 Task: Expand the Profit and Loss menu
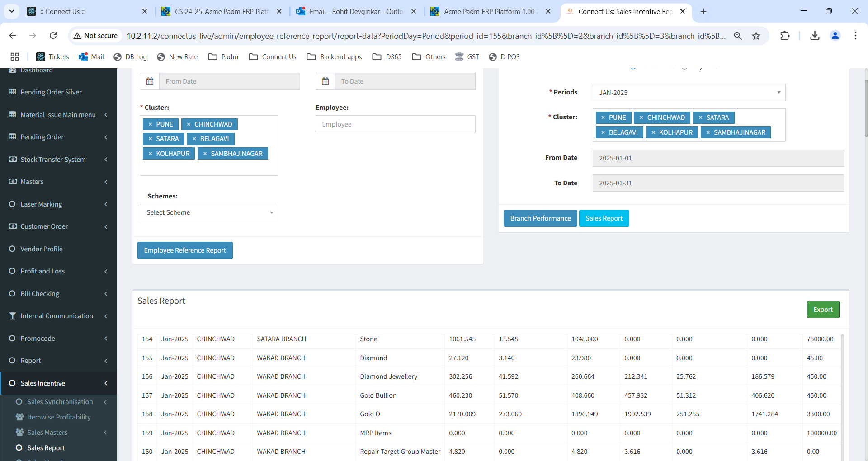(58, 271)
